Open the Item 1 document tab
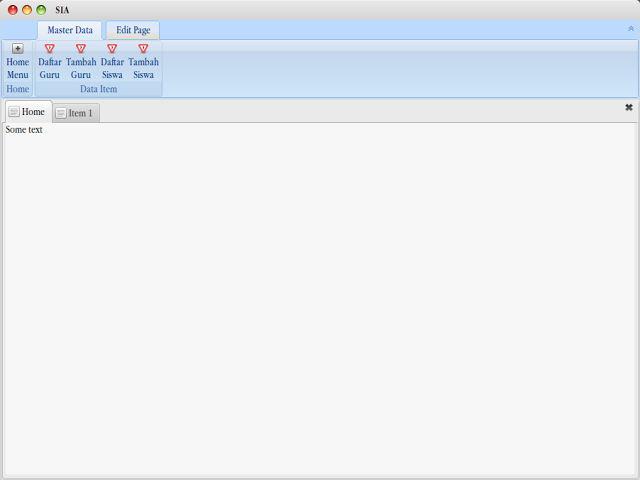Image resolution: width=640 pixels, height=480 pixels. tap(80, 113)
